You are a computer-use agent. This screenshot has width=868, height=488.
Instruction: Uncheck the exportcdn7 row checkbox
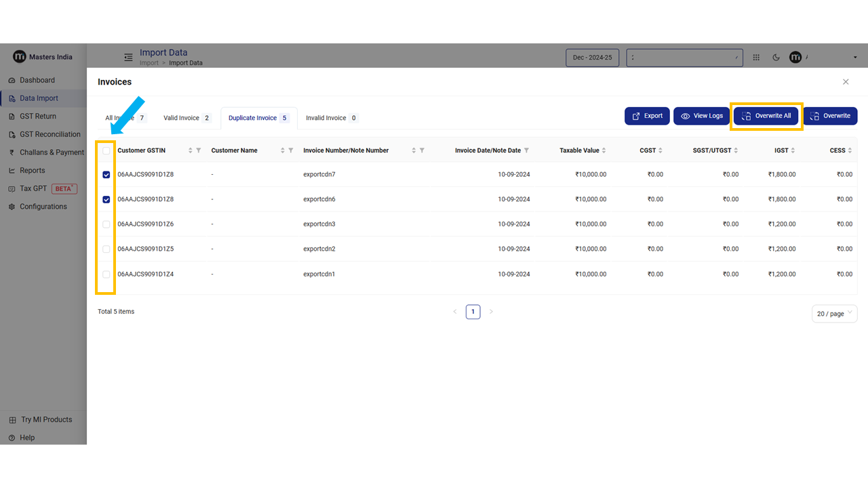pyautogui.click(x=106, y=175)
